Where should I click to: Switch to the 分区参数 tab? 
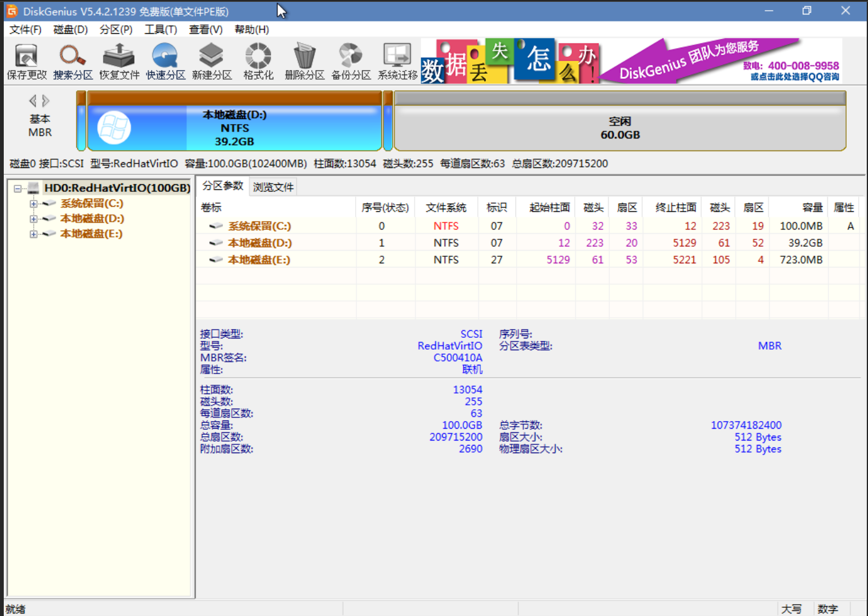[x=223, y=186]
